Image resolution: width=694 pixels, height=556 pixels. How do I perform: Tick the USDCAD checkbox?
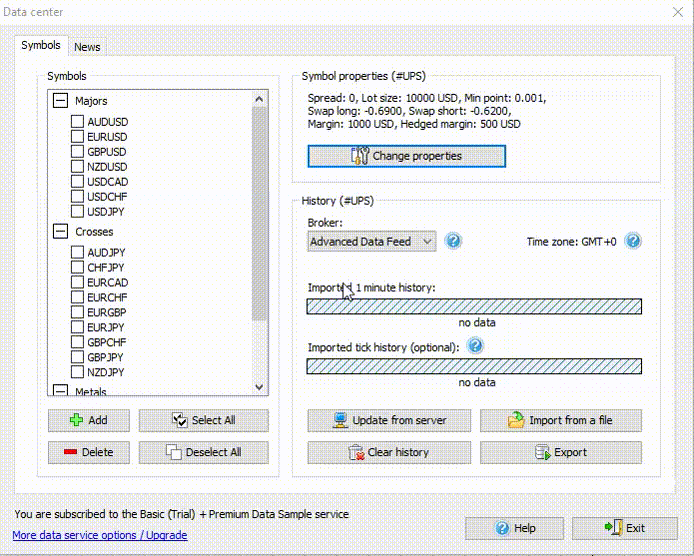77,181
